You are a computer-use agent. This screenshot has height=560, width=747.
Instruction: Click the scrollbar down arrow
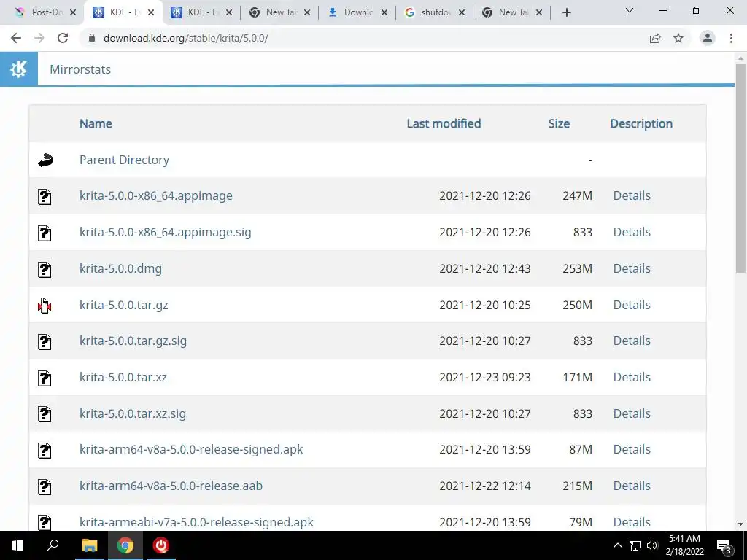pos(740,524)
